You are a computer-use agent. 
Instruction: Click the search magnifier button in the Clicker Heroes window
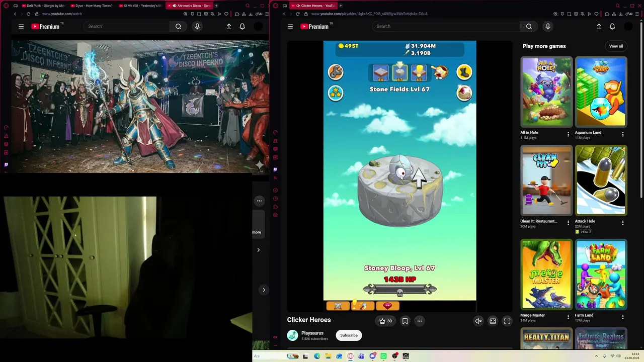click(x=529, y=26)
